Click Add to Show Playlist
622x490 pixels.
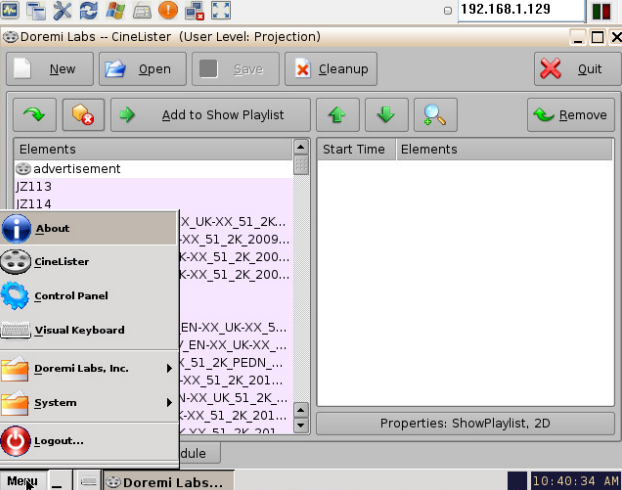coord(210,115)
